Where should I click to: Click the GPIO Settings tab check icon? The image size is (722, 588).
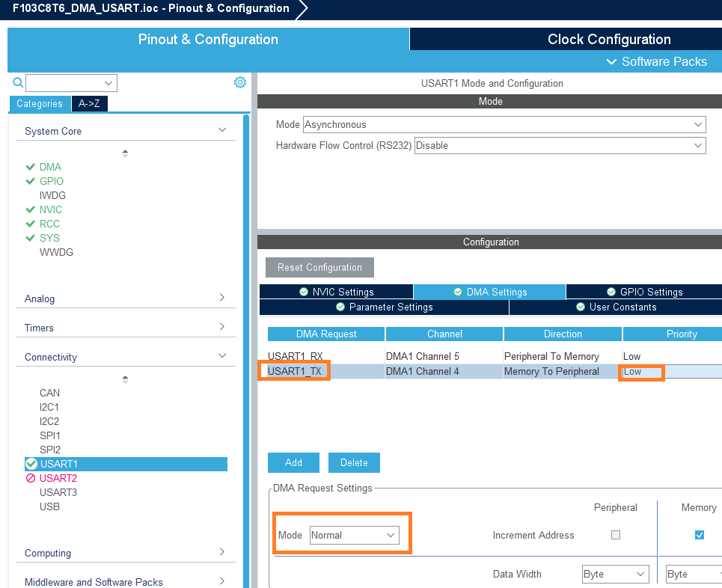click(611, 292)
